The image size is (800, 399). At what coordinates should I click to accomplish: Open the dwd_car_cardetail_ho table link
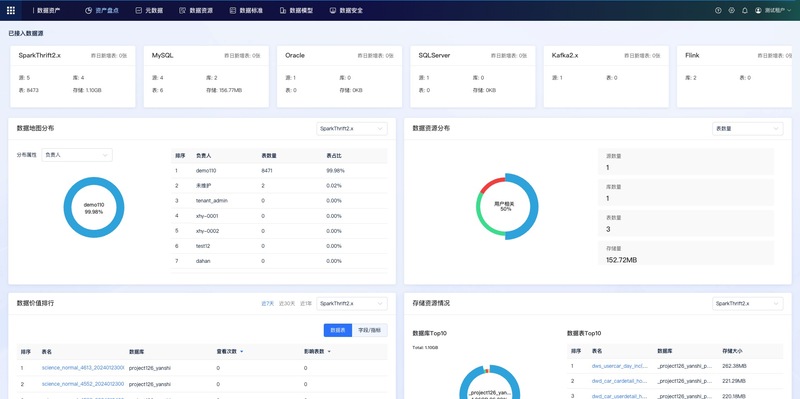point(620,381)
